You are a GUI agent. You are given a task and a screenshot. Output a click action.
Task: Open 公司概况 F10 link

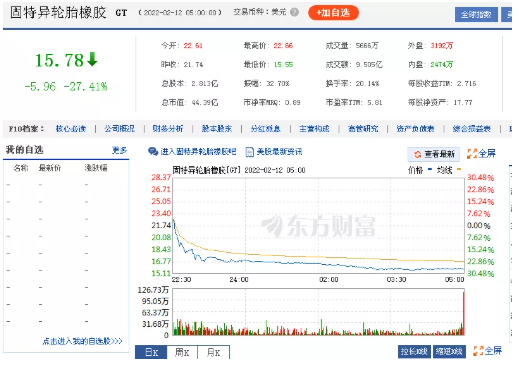[x=120, y=129]
